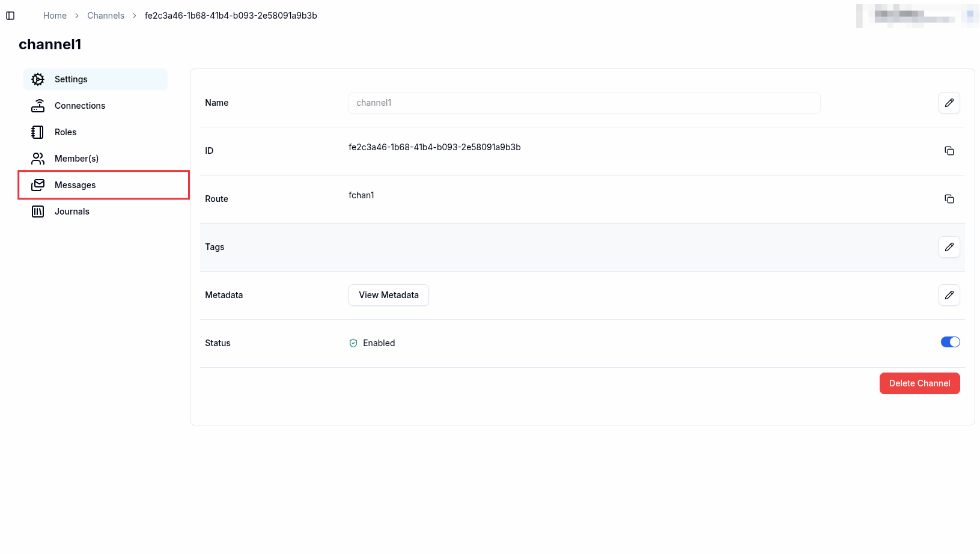This screenshot has height=554, width=980.
Task: Copy the Route value fchan1
Action: pyautogui.click(x=949, y=199)
